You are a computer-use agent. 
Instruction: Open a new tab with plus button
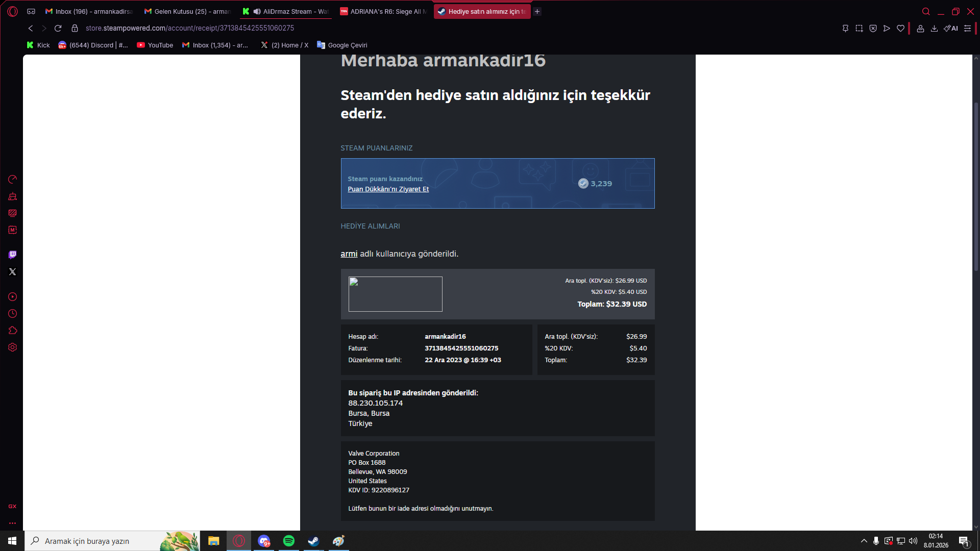[537, 11]
